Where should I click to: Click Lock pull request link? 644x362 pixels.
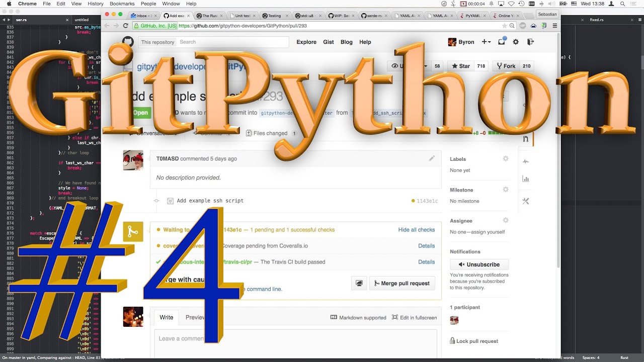tap(474, 341)
